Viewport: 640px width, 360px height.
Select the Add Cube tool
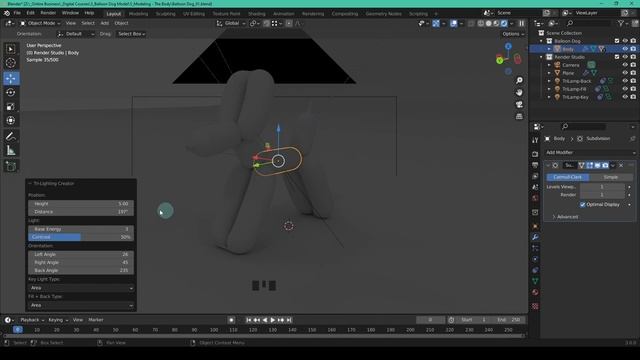11,166
